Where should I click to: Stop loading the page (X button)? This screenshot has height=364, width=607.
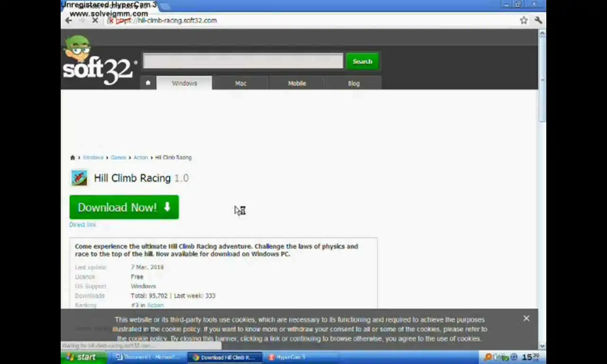[95, 20]
